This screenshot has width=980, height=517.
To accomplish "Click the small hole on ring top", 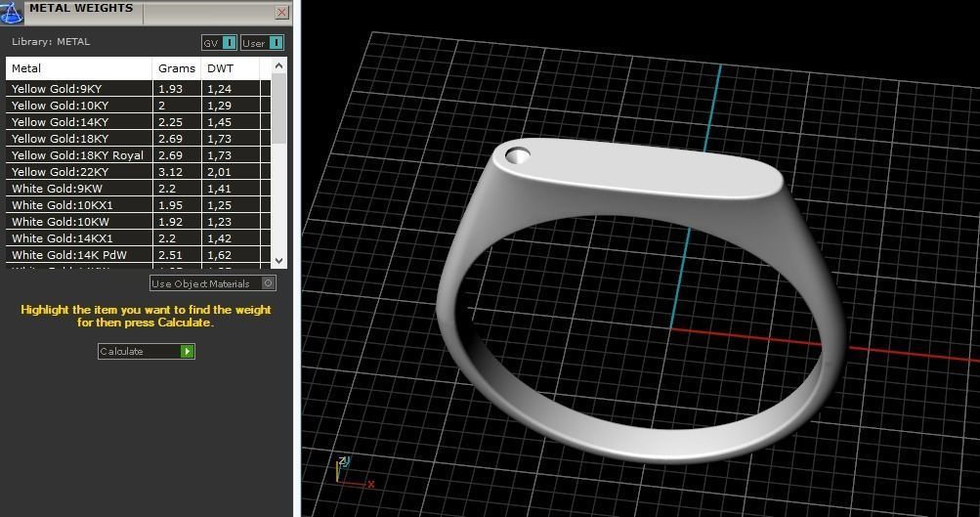I will click(x=518, y=155).
